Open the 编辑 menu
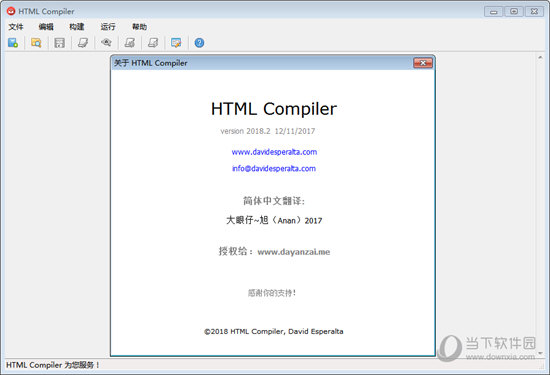Screen dimensions: 550x375 [x=46, y=27]
